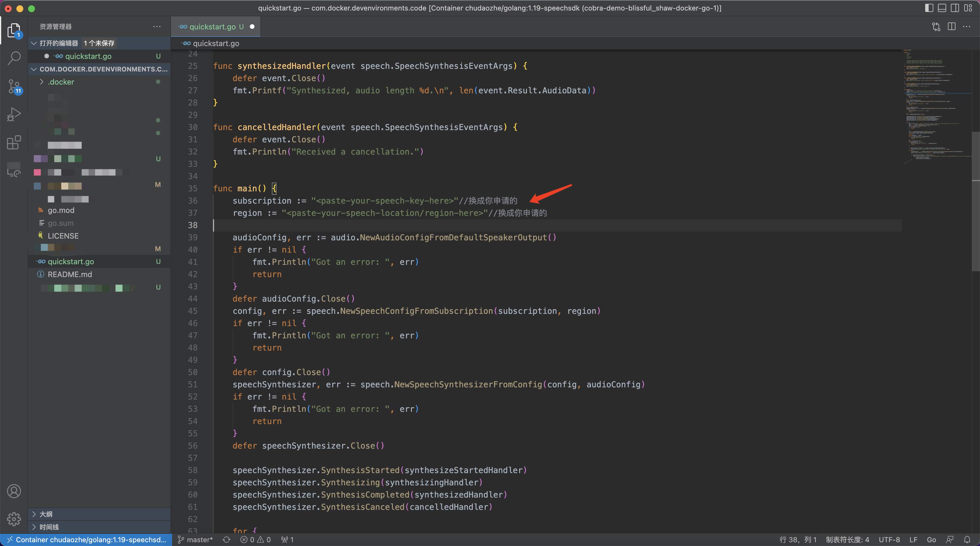Viewport: 980px width, 546px height.
Task: Split the editor to the right
Action: click(x=951, y=27)
